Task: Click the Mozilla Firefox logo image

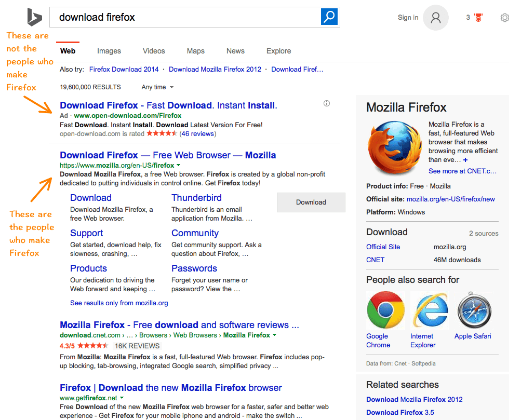Action: click(394, 147)
